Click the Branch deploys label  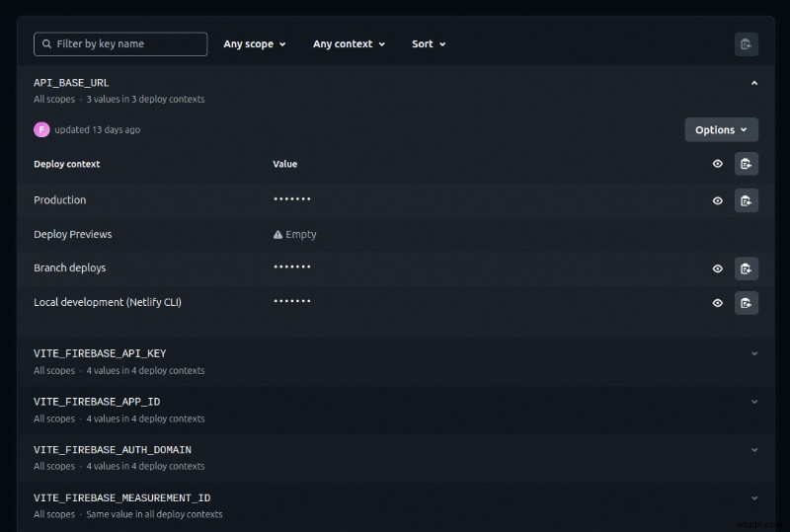click(x=69, y=268)
